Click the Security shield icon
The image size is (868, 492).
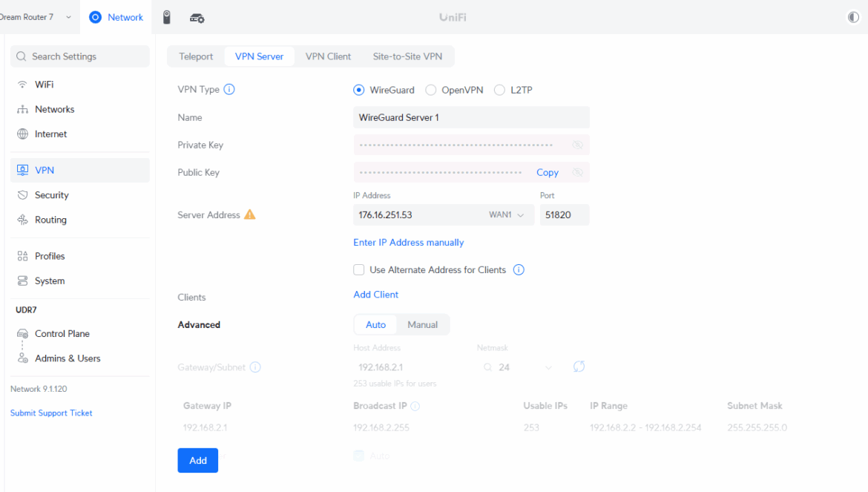[x=23, y=195]
